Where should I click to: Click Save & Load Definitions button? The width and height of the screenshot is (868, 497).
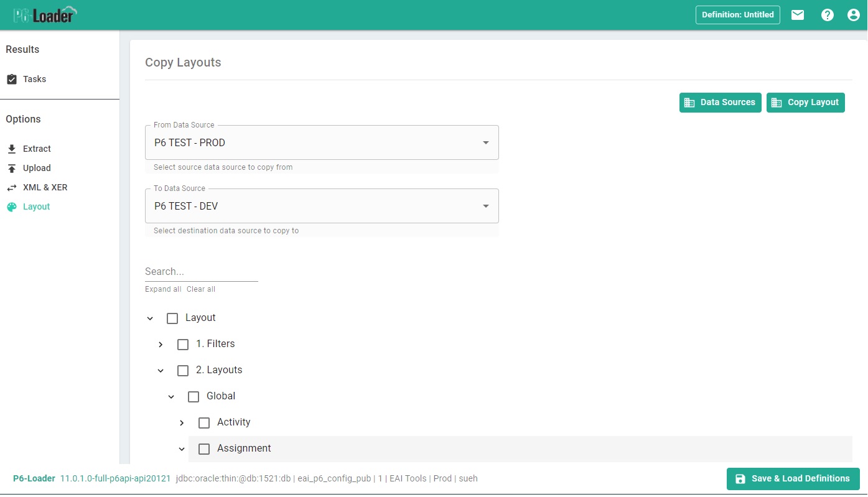[793, 479]
